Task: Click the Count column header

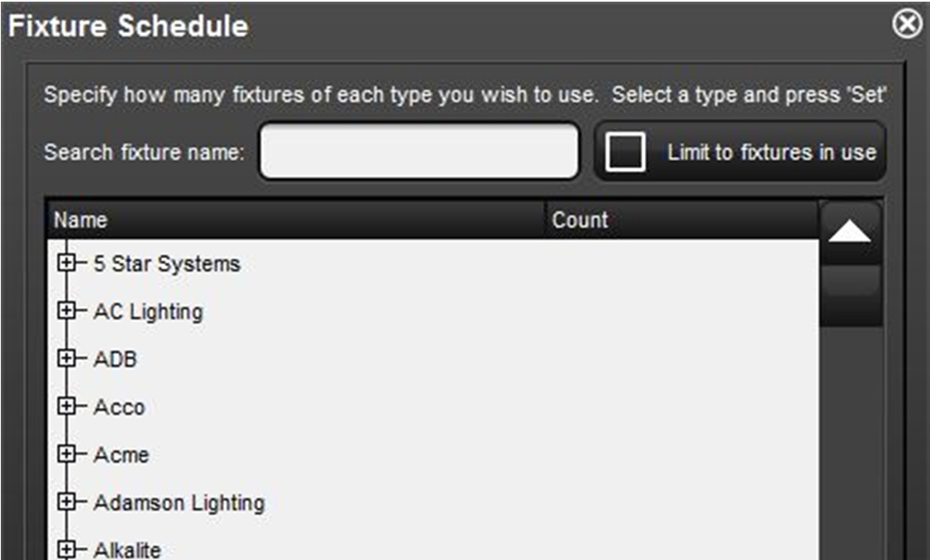Action: coord(579,221)
